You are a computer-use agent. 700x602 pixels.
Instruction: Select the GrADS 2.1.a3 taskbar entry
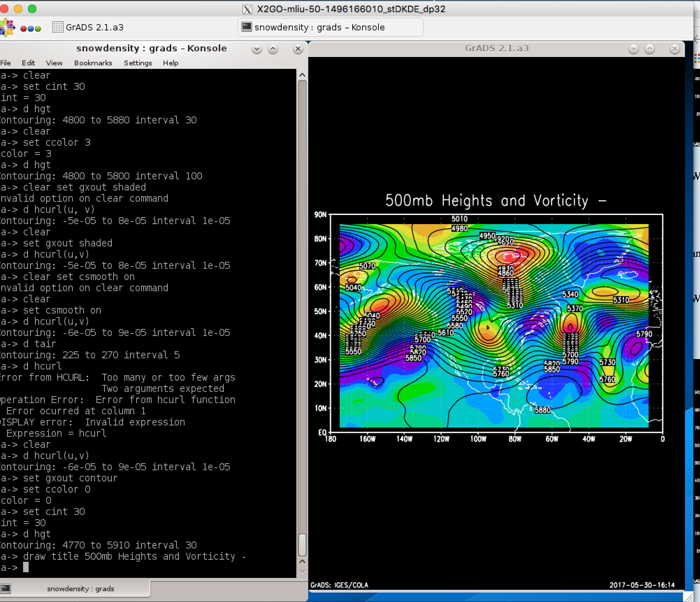pos(88,27)
